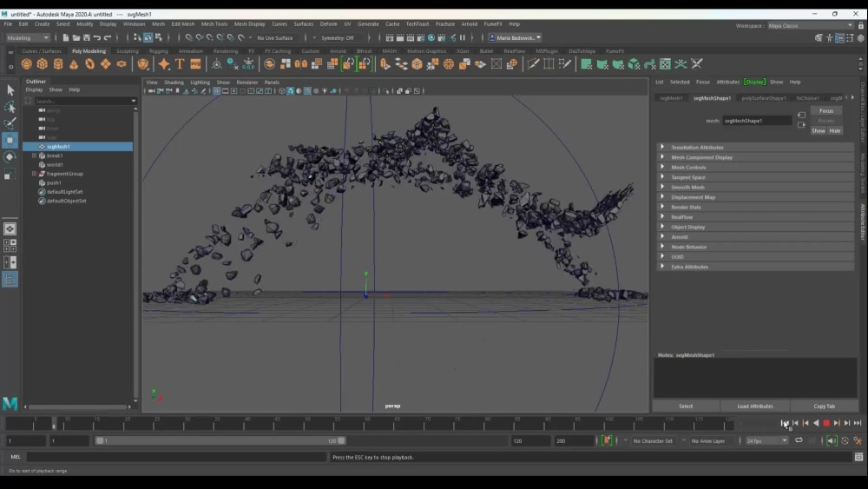Open the Workspace Maya Classic dropdown
Viewport: 868px width, 489px height.
810,25
